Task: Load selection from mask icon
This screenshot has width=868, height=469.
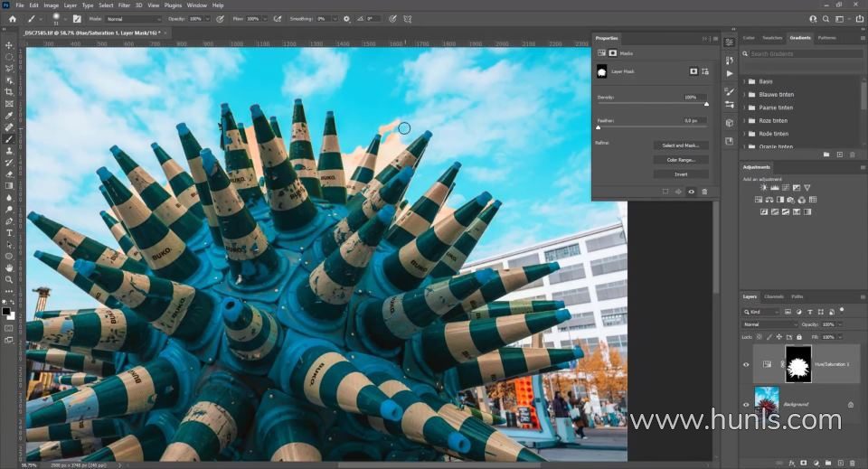Action: coord(665,192)
